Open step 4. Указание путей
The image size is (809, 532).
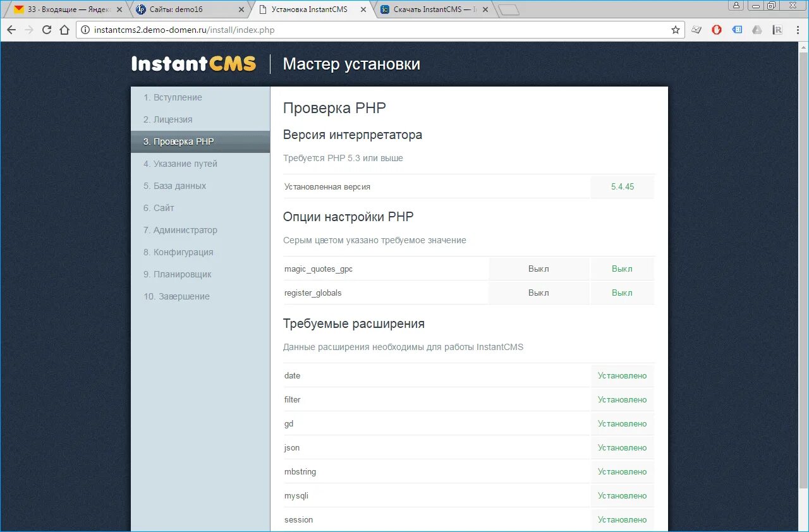tap(200, 164)
